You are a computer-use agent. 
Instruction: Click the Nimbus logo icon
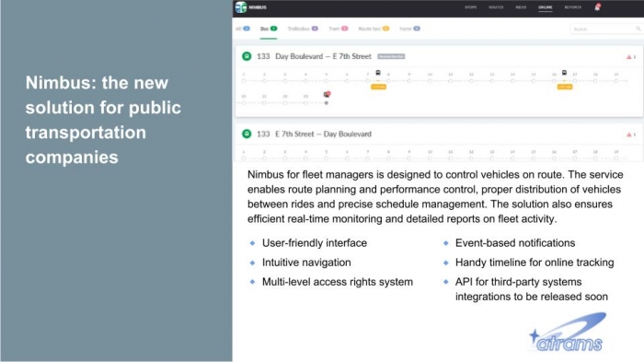[x=241, y=7]
